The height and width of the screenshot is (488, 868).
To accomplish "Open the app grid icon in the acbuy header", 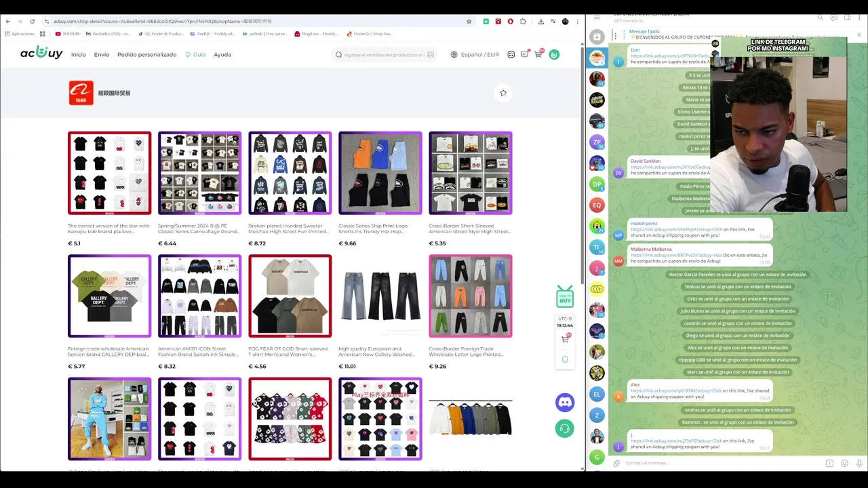I will pos(511,54).
